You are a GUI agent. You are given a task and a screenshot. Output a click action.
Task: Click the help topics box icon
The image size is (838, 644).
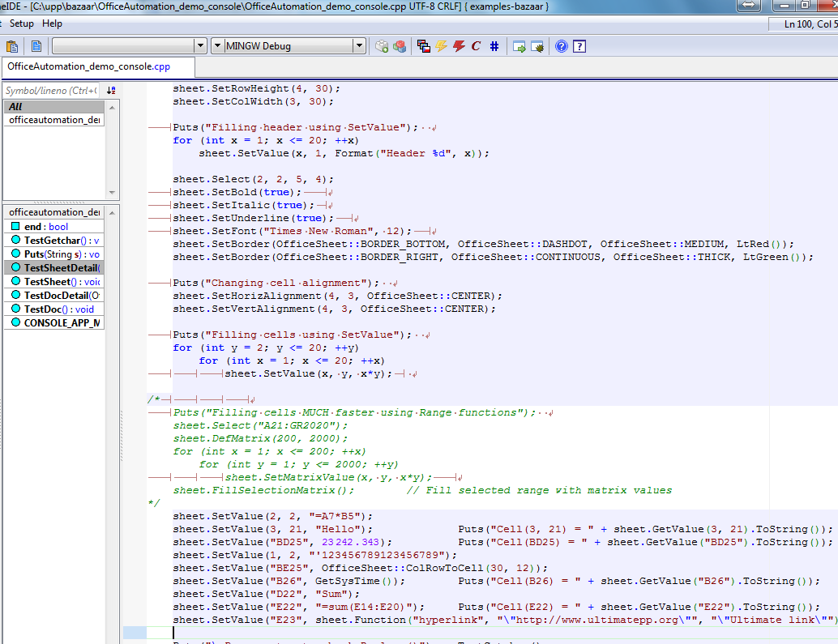click(579, 46)
